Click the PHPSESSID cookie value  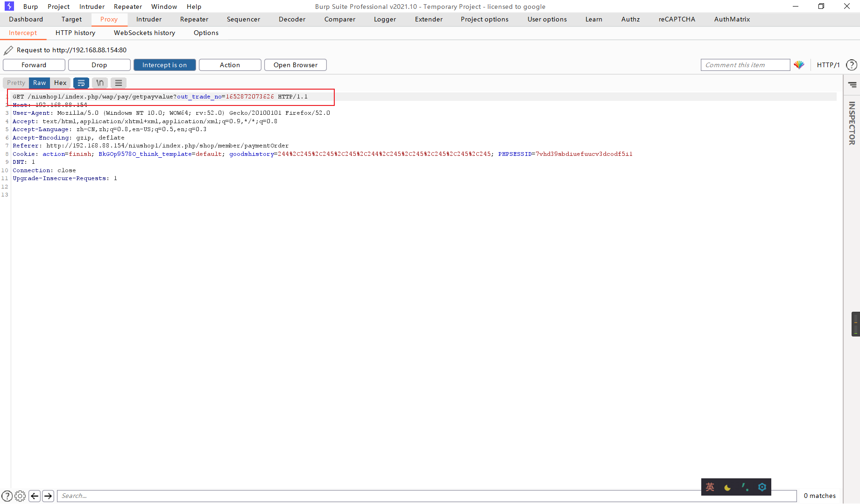(584, 154)
